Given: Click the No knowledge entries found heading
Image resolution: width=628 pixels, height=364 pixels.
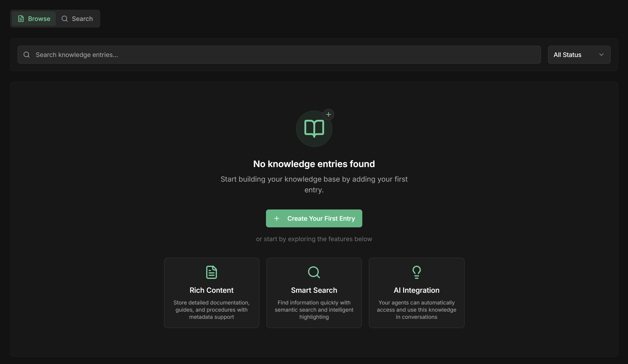Looking at the screenshot, I should (x=314, y=164).
